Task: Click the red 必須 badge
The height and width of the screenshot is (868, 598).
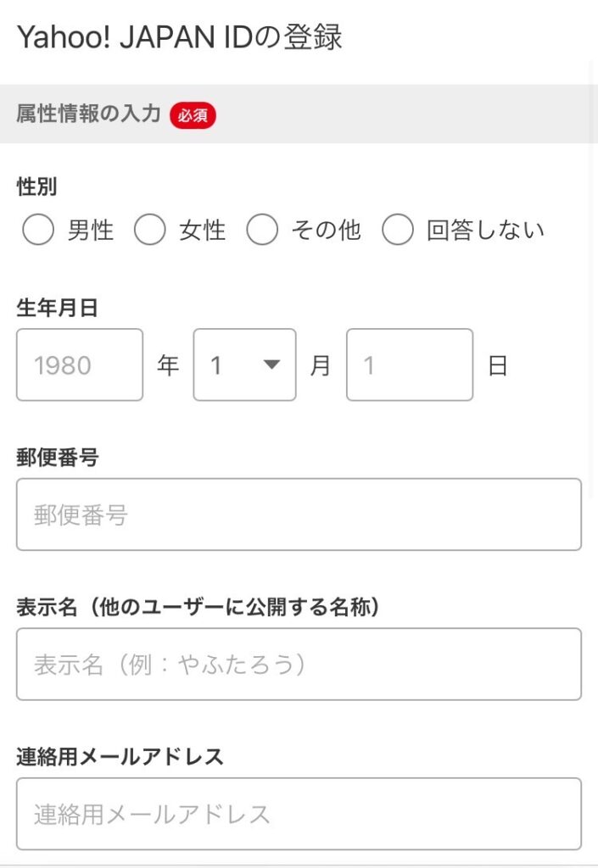Action: pos(193,114)
